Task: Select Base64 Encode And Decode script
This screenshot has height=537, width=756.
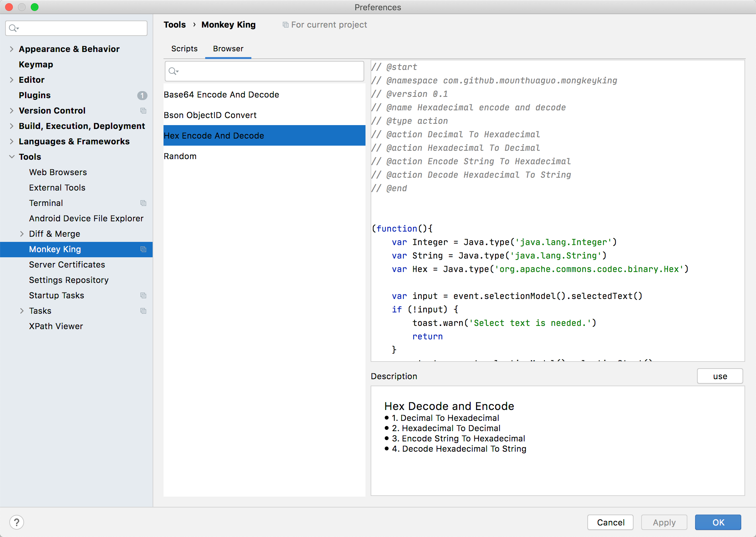Action: click(x=221, y=94)
